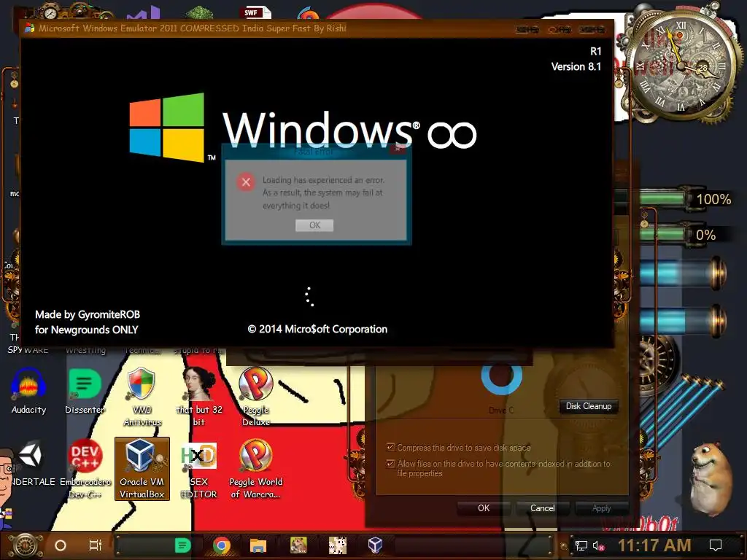Open the Audacity desktop icon
The height and width of the screenshot is (560, 747).
pos(28,391)
